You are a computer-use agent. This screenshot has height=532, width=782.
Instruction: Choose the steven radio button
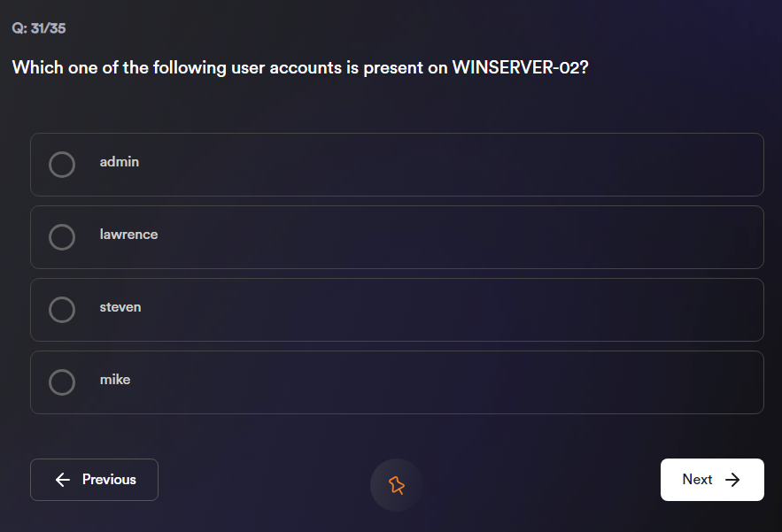coord(62,310)
